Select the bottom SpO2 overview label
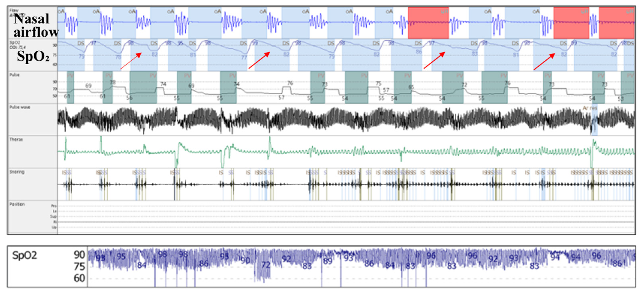Viewport: 644px width, 295px height. pos(25,256)
